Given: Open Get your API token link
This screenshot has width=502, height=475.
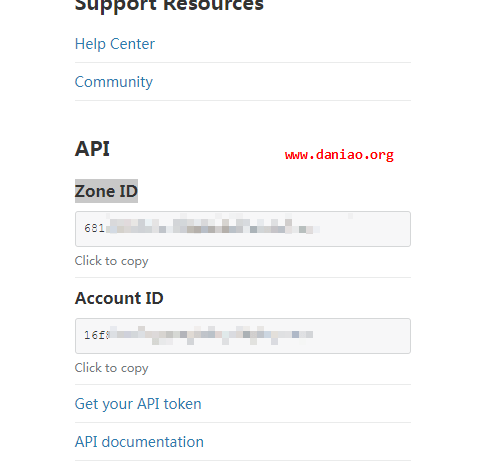Looking at the screenshot, I should click(138, 404).
